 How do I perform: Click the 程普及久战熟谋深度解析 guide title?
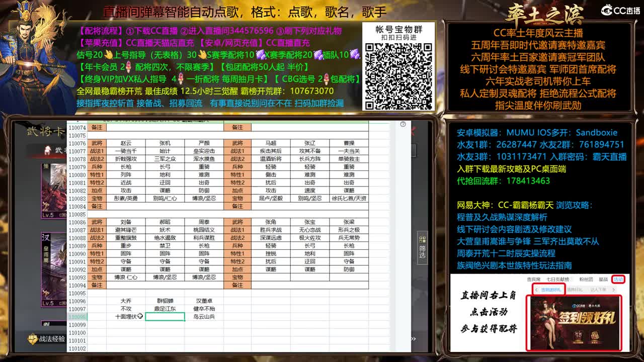click(502, 217)
